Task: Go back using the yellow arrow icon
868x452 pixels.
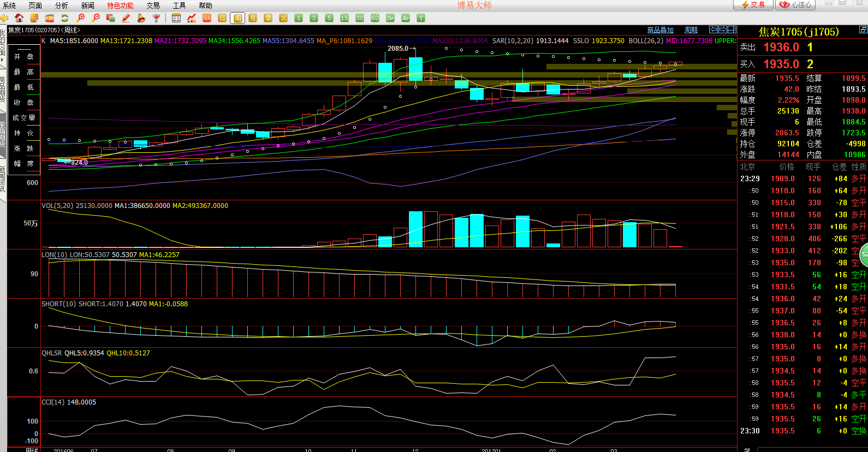Action: pyautogui.click(x=4, y=18)
